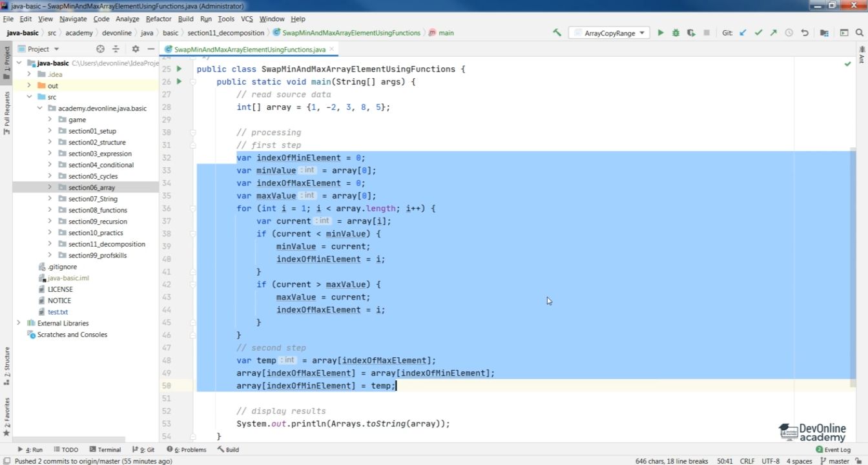The width and height of the screenshot is (868, 465).
Task: Run the ArrayCopyRange configuration
Action: coord(660,33)
